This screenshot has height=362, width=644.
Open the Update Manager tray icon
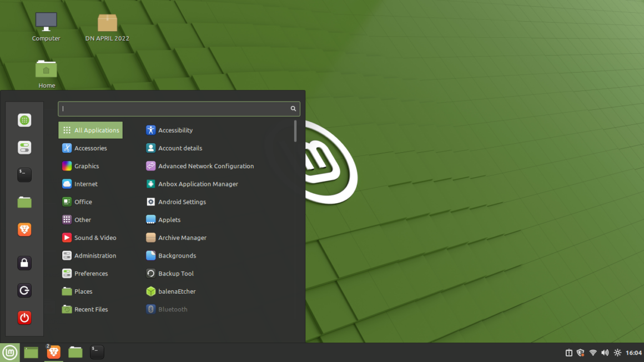568,352
